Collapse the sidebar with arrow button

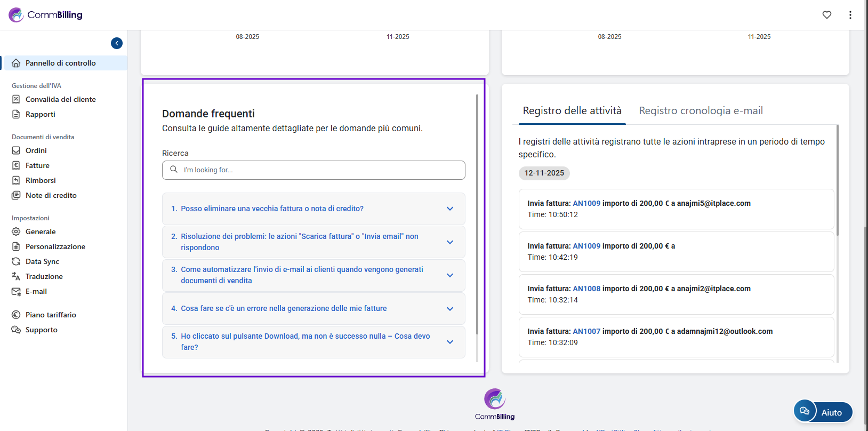[x=117, y=43]
